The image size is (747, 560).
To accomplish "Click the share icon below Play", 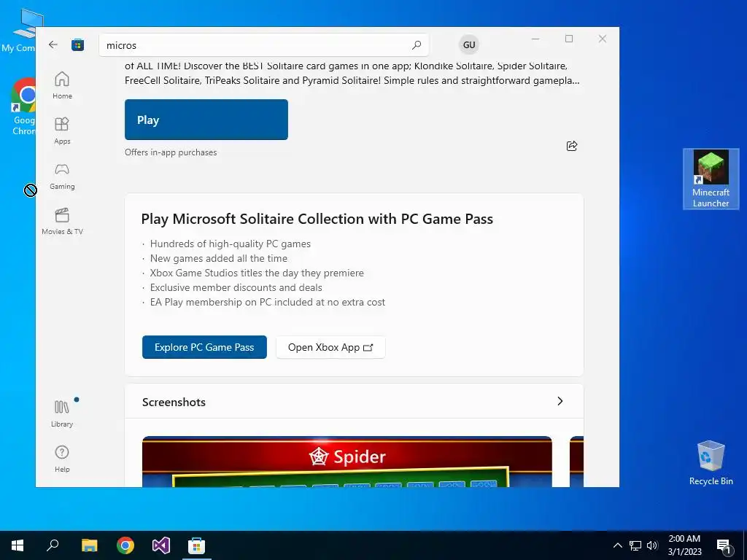I will [x=572, y=146].
